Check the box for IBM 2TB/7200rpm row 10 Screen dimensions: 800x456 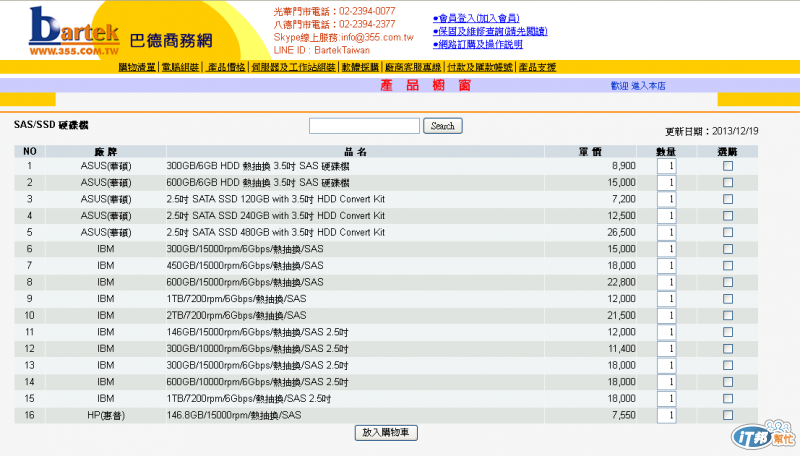click(x=728, y=316)
